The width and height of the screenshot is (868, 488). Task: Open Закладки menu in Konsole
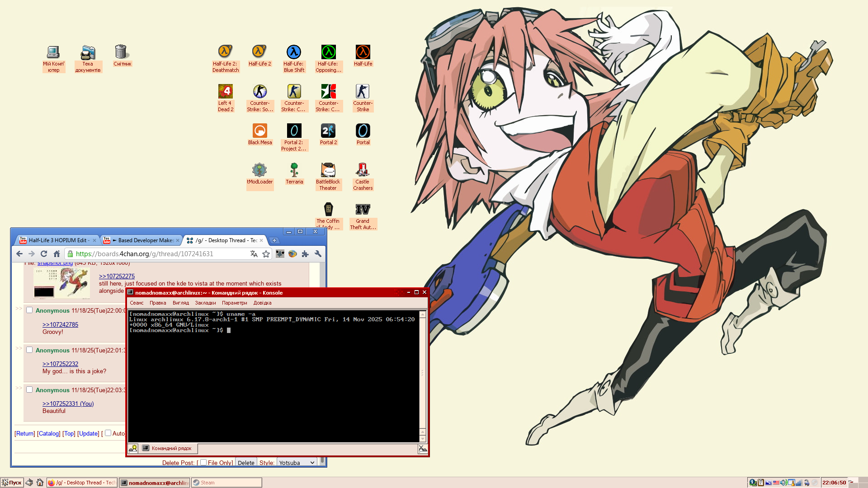pyautogui.click(x=205, y=303)
